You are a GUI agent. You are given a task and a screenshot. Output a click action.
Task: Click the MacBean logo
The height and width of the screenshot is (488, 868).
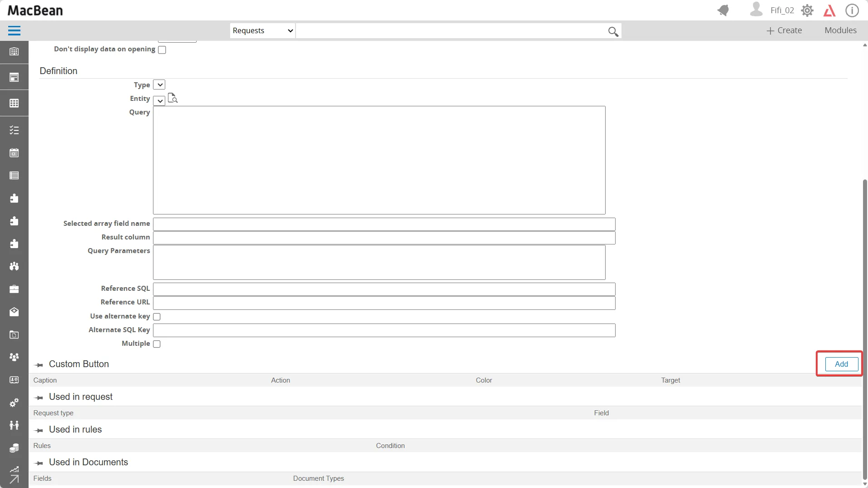coord(35,10)
